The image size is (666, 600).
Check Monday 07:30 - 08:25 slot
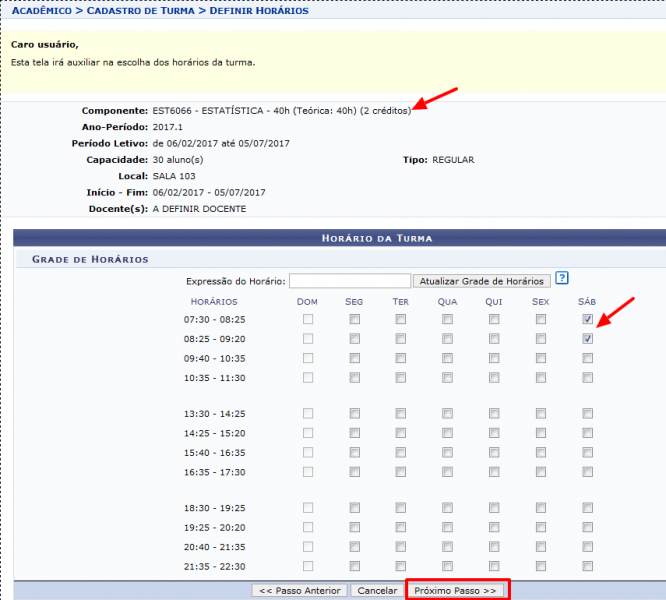coord(354,320)
